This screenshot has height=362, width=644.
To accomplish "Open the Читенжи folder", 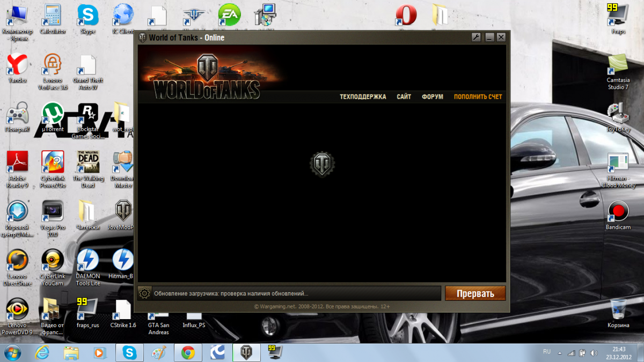I will tap(87, 215).
